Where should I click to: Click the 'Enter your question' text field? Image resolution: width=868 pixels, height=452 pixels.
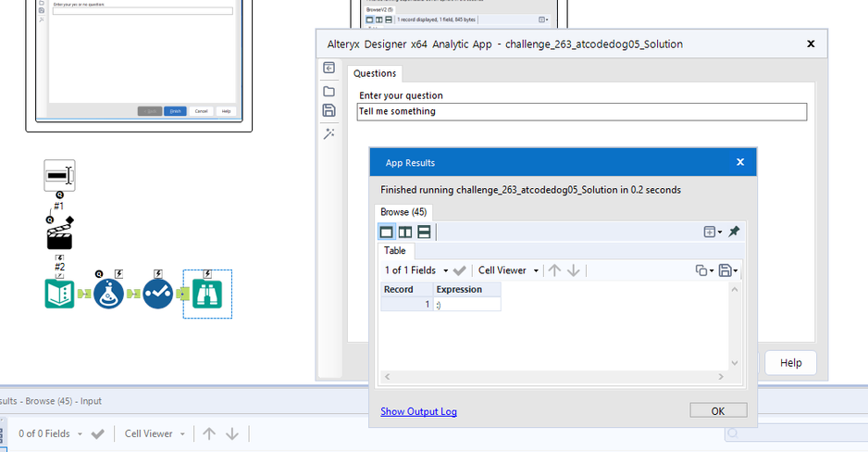(x=582, y=111)
